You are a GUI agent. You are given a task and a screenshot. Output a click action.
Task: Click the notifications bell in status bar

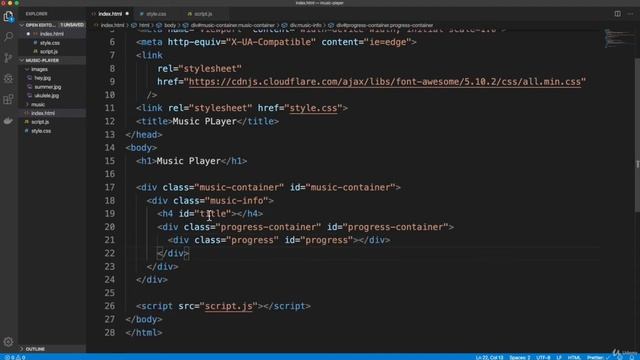click(x=632, y=357)
